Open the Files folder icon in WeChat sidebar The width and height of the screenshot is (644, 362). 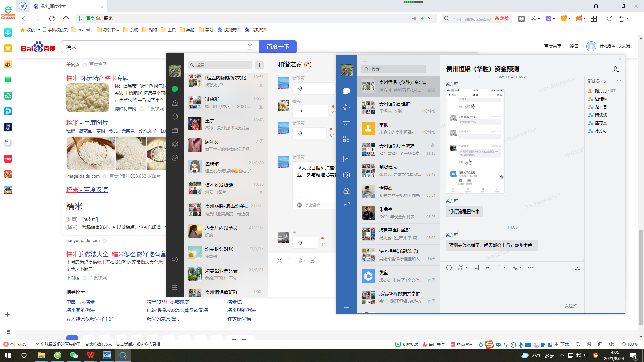(175, 130)
